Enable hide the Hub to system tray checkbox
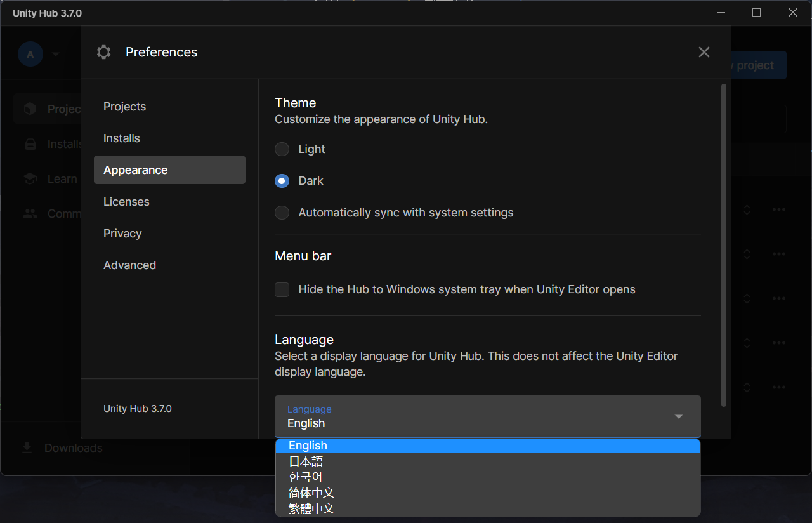 tap(282, 289)
